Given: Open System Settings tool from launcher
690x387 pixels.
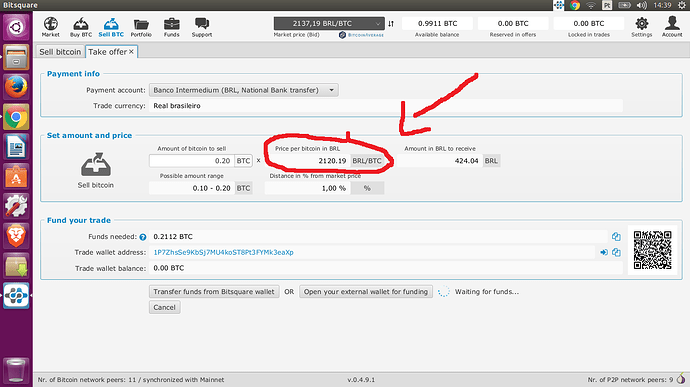Looking at the screenshot, I should tap(16, 206).
